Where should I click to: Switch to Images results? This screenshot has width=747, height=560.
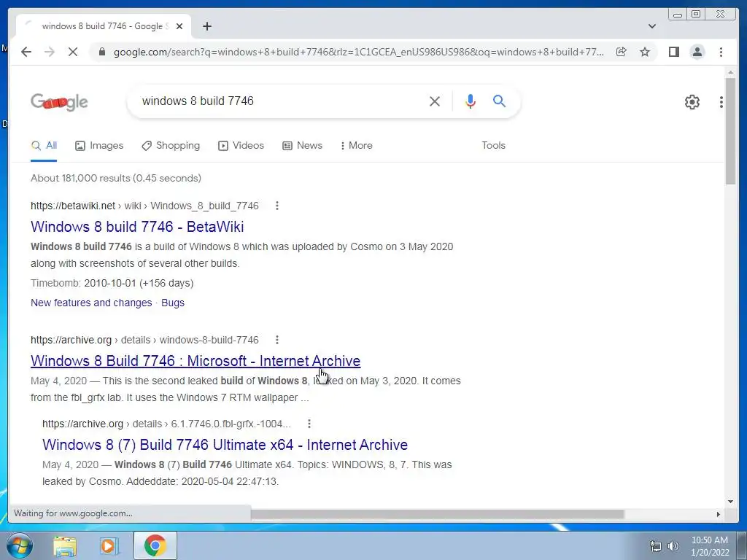click(99, 146)
